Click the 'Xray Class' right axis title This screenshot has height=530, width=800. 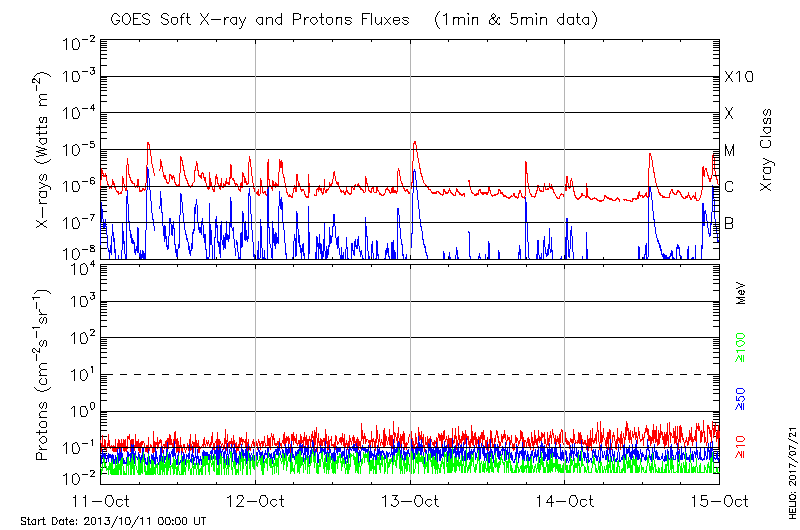(x=767, y=150)
